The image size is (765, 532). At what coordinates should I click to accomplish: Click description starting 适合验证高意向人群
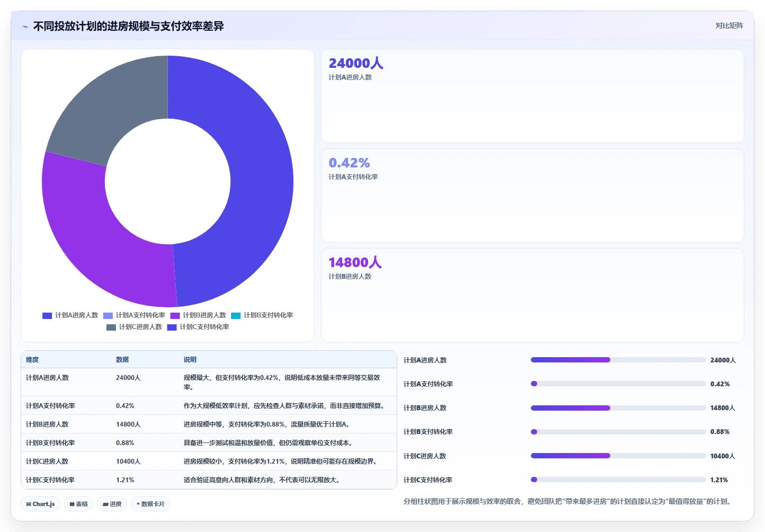(x=262, y=480)
